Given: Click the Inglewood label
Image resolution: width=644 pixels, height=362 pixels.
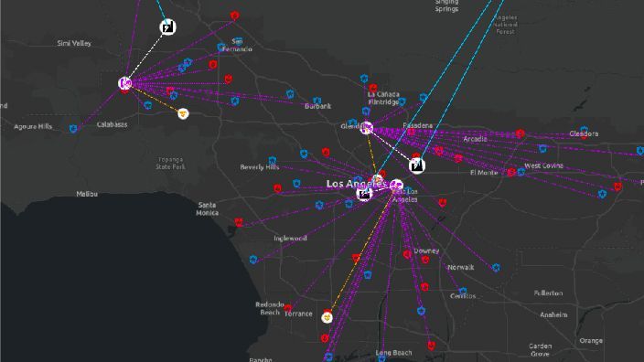Looking at the screenshot, I should click(290, 238).
